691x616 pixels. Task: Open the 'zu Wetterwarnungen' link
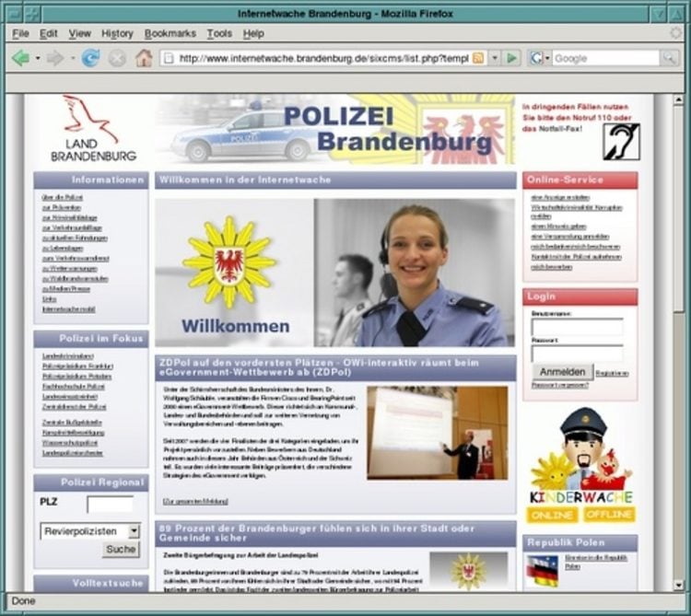click(70, 269)
